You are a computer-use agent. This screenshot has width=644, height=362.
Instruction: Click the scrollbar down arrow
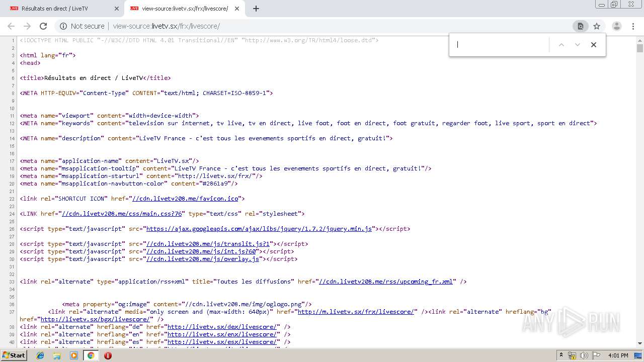pyautogui.click(x=640, y=344)
